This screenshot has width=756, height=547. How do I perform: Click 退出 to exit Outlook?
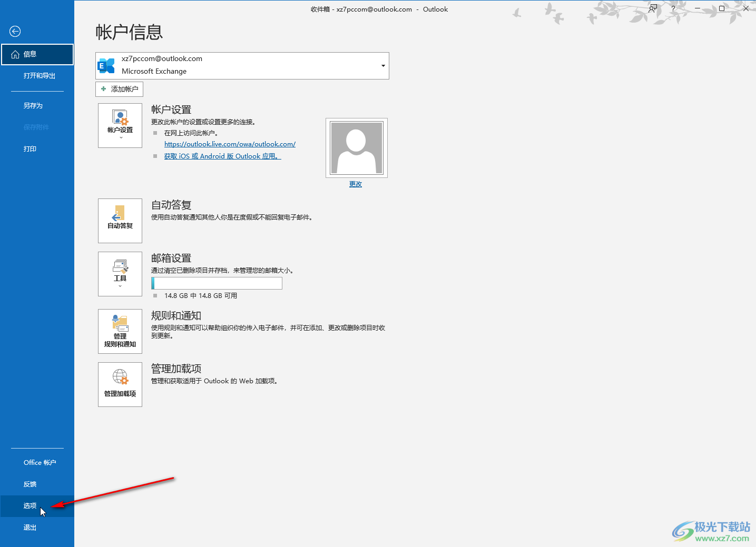[37, 528]
